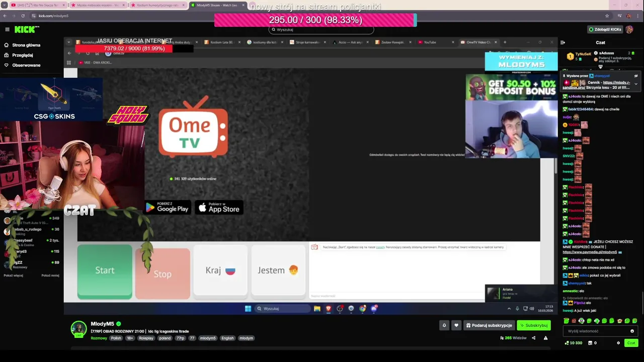Open Obserwowane in sidebar
Viewport: 644px width, 362px height.
tap(26, 65)
